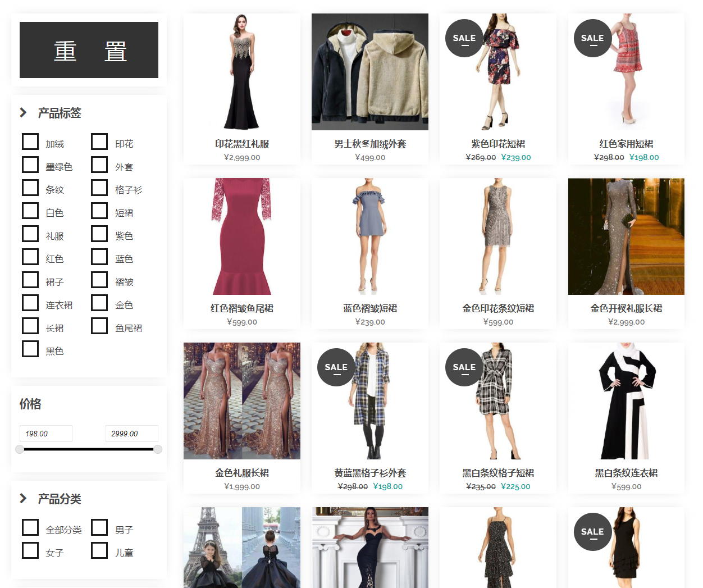Image resolution: width=703 pixels, height=588 pixels.
Task: Click the sale price ¥239.00
Action: point(516,157)
